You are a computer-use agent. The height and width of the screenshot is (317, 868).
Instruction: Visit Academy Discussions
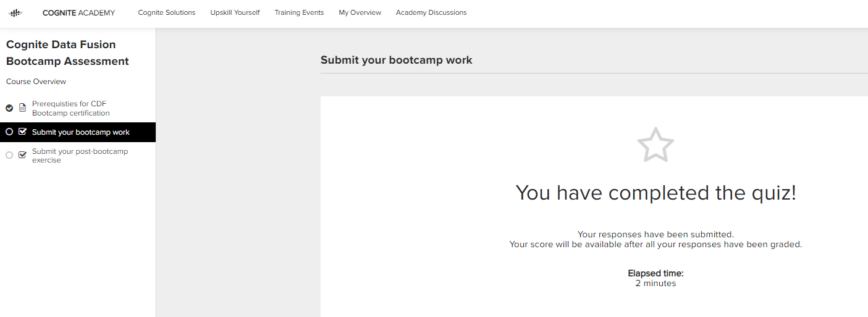click(431, 12)
